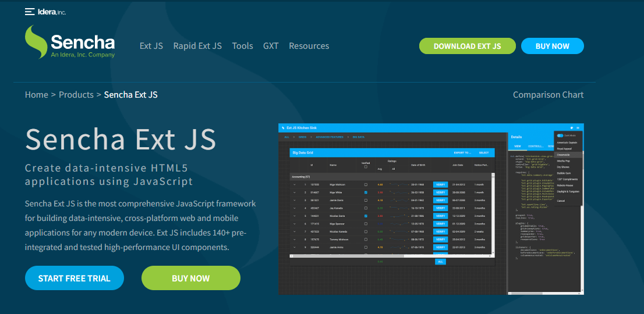Check Verified box for Tommy Mishcon
The width and height of the screenshot is (644, 314).
click(x=366, y=240)
